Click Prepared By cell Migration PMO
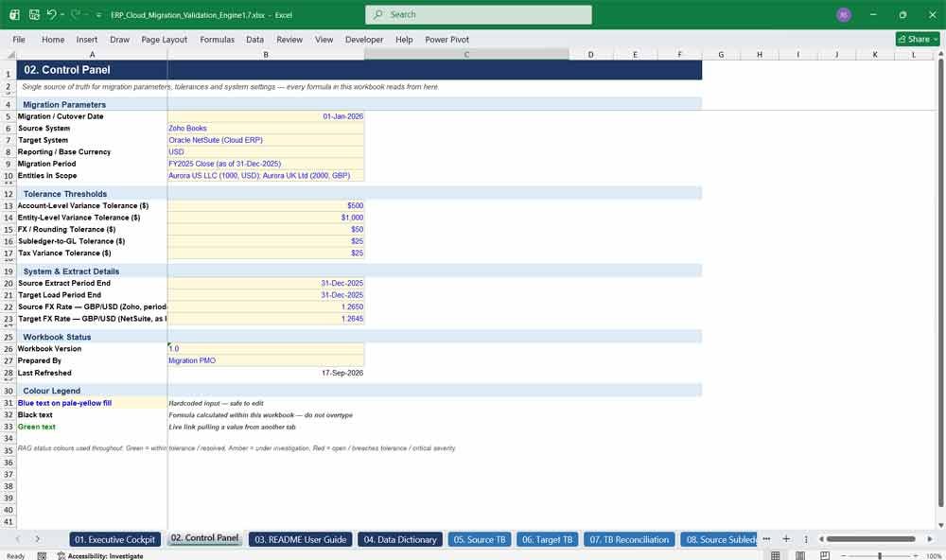 pyautogui.click(x=266, y=360)
